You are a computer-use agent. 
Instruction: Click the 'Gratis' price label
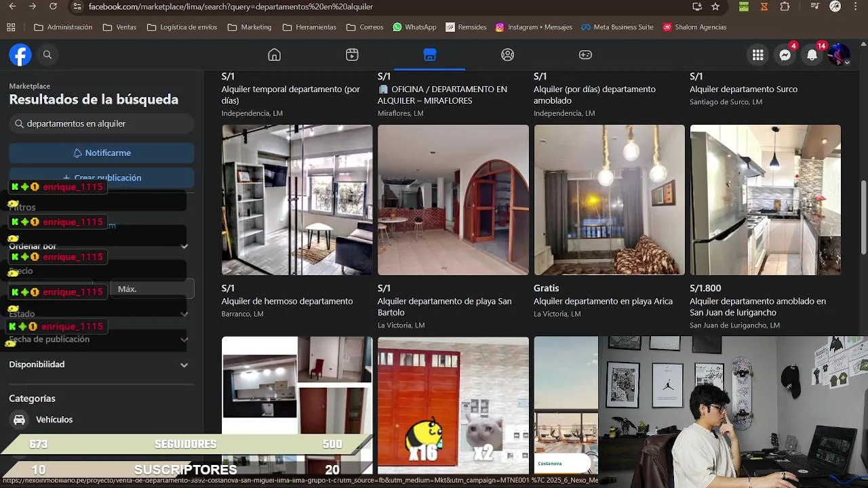[x=547, y=289]
